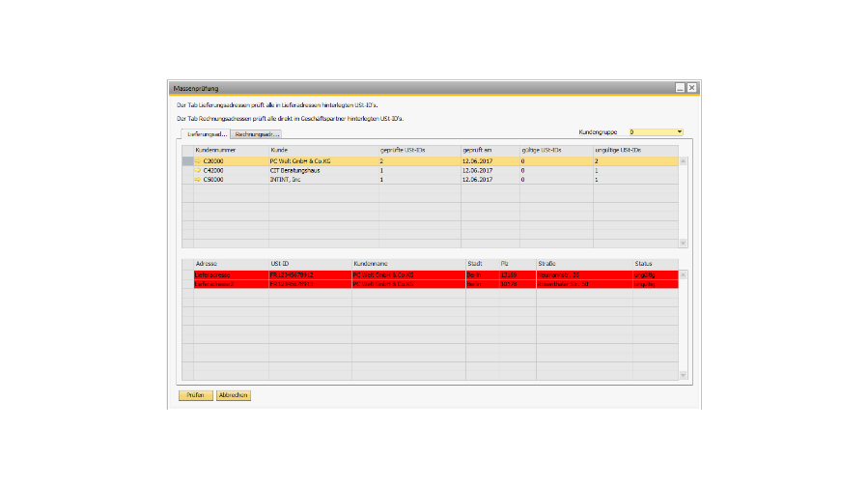The height and width of the screenshot is (489, 868).
Task: Switch to the Lieferungsadr... tab
Action: point(206,134)
